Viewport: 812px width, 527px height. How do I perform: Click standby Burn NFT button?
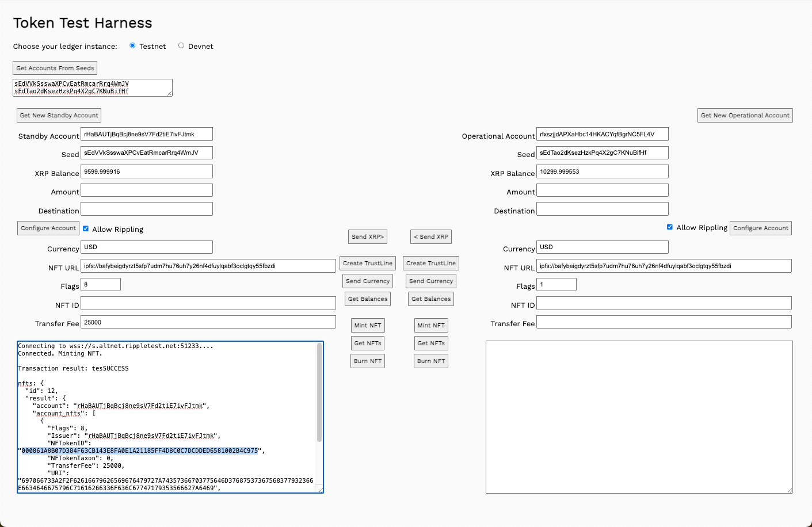368,361
